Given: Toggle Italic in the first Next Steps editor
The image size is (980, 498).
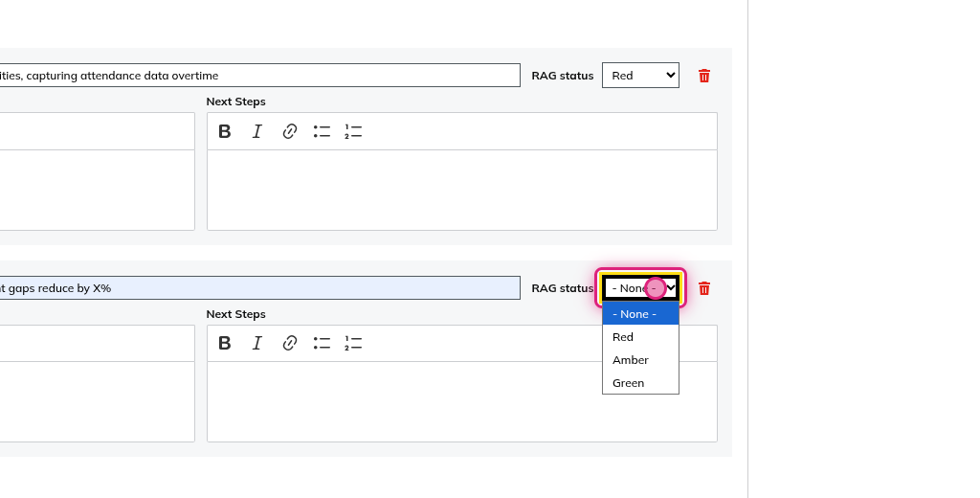Looking at the screenshot, I should click(x=256, y=131).
